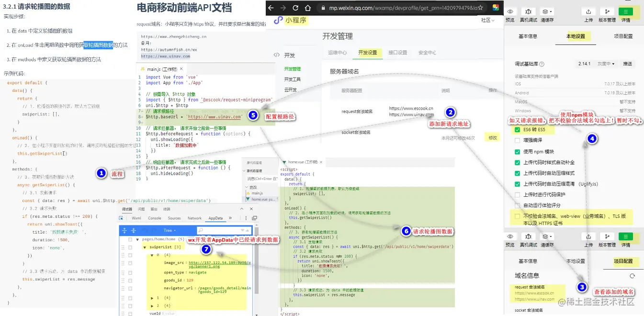Click the 预览 eye icon in the top-right devtools toolbar

tap(510, 11)
